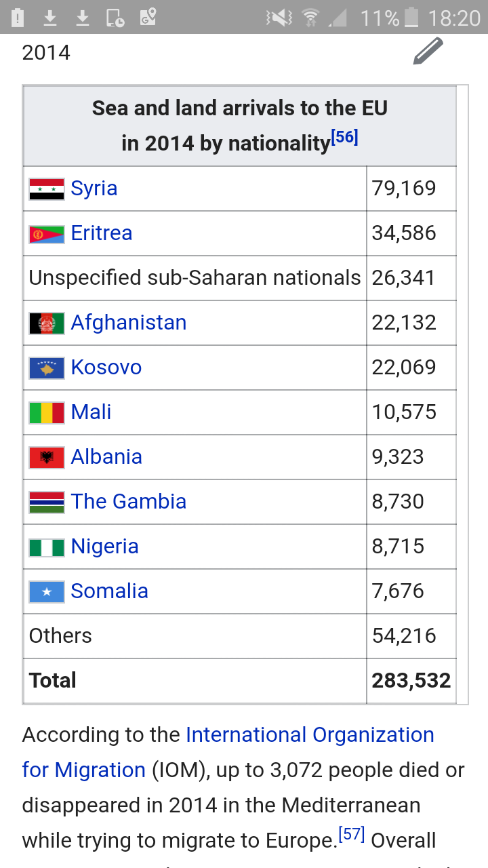Tap the battery icon in status bar
Screen dimensions: 488x868
point(411,18)
